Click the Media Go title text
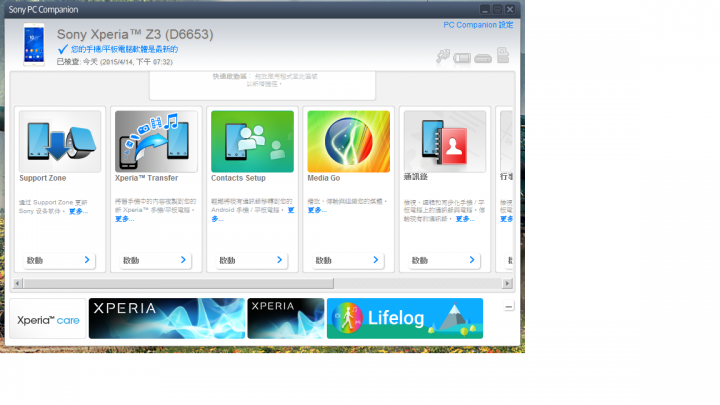The image size is (720, 405). (324, 178)
